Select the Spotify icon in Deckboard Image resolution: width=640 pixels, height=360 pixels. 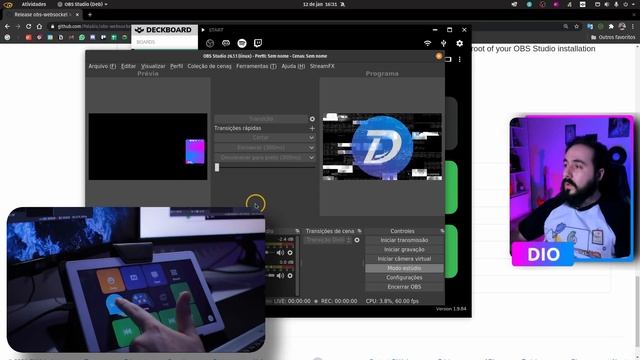[242, 43]
